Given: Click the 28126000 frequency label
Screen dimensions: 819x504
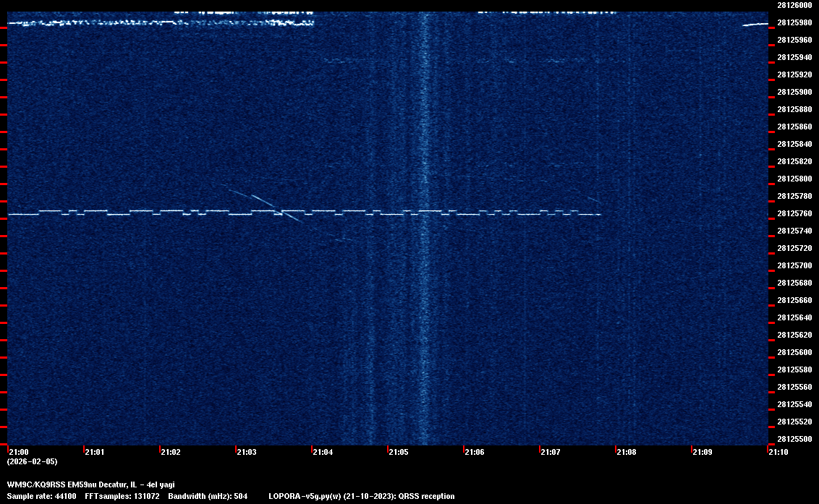Looking at the screenshot, I should point(794,5).
